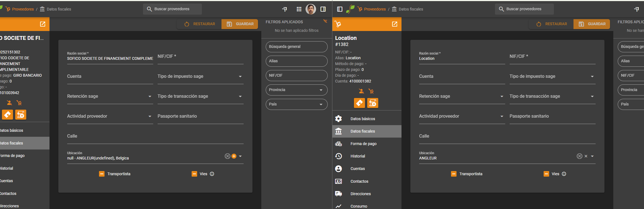
Task: Add new location with orange plus icon
Action: point(234,156)
